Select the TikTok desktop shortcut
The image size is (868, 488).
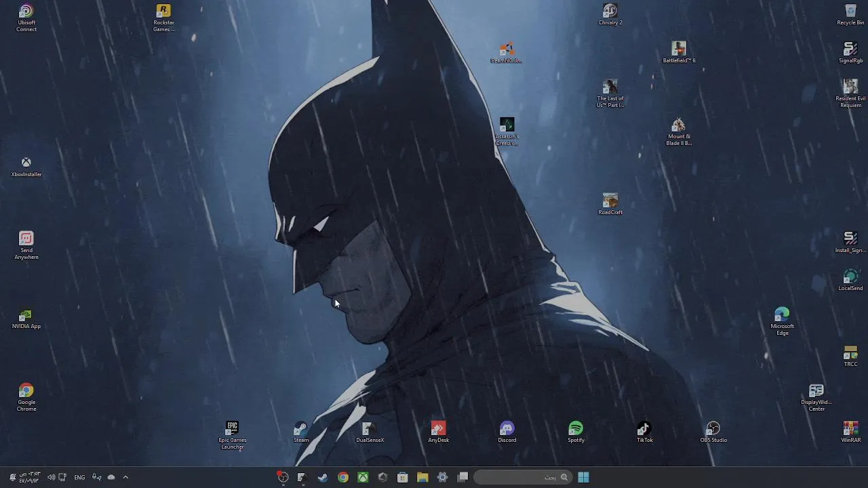tap(644, 432)
